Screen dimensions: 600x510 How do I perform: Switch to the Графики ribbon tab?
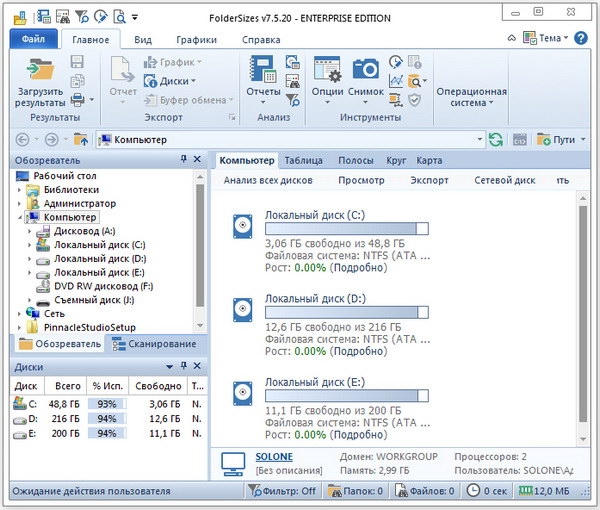(x=196, y=40)
